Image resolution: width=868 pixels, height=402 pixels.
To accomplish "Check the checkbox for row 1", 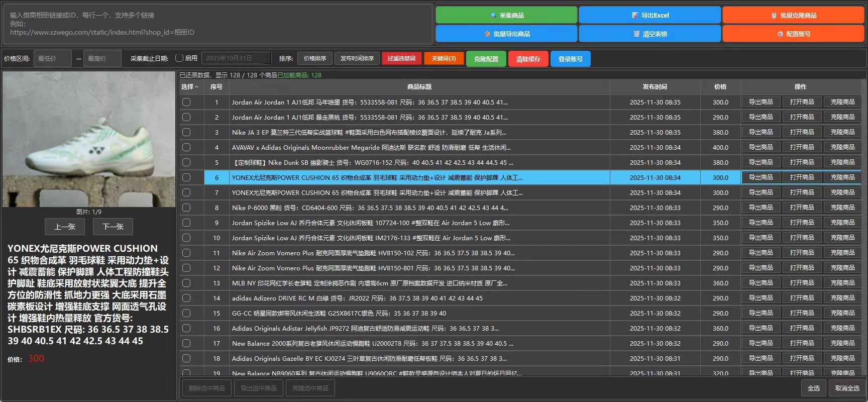I will [x=186, y=102].
